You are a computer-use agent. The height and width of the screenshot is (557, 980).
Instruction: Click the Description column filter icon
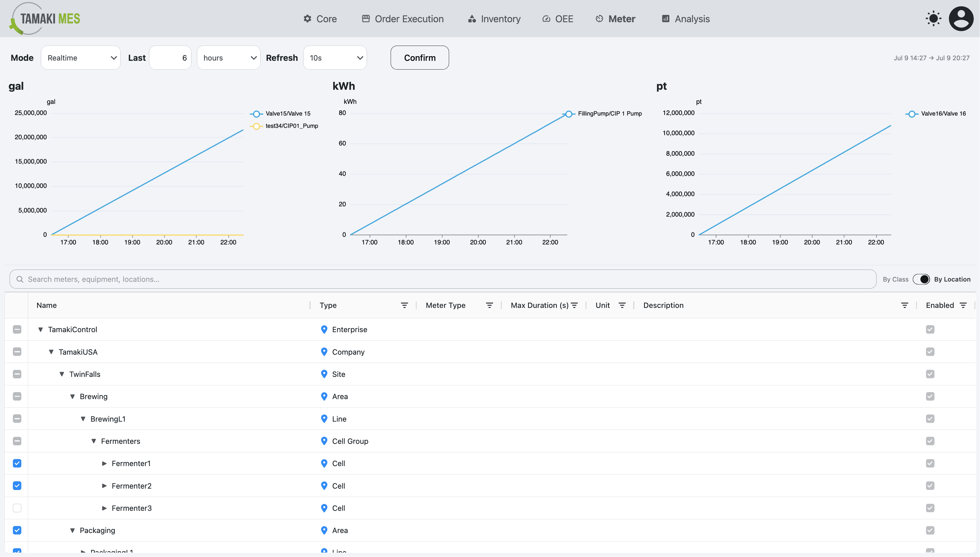click(x=905, y=305)
